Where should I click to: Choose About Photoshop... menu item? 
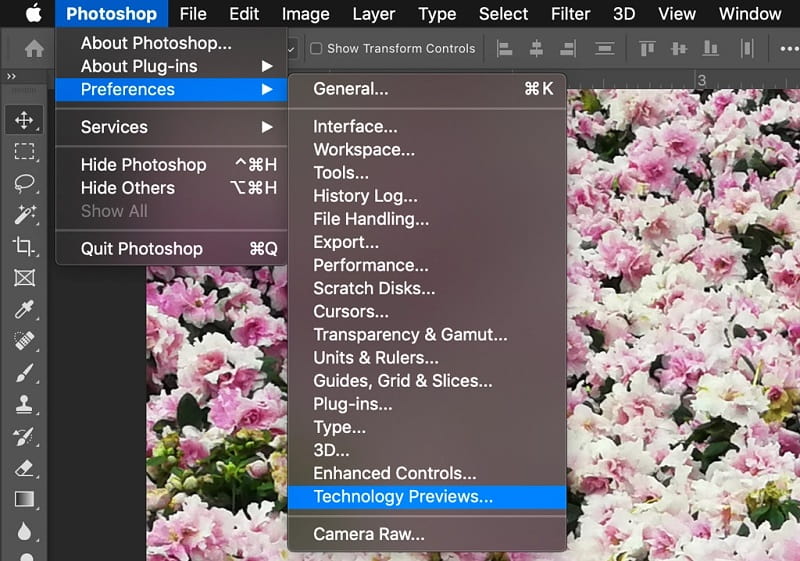point(171,43)
